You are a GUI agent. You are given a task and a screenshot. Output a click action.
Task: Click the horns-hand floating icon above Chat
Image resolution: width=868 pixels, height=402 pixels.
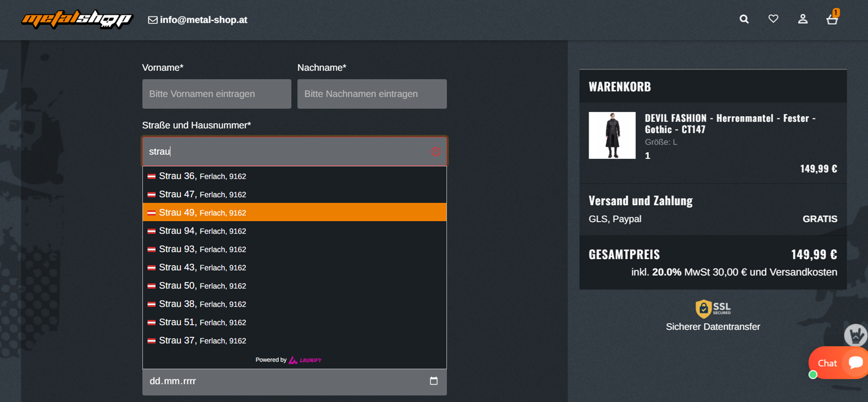click(x=856, y=335)
